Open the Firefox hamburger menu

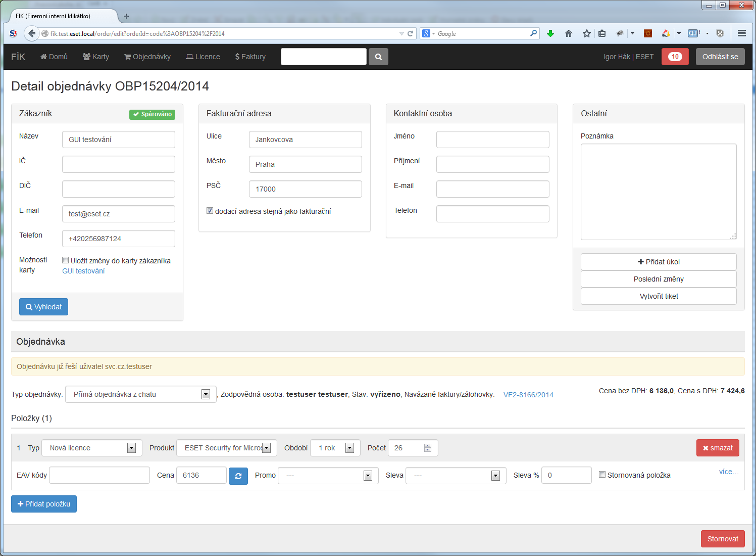742,33
